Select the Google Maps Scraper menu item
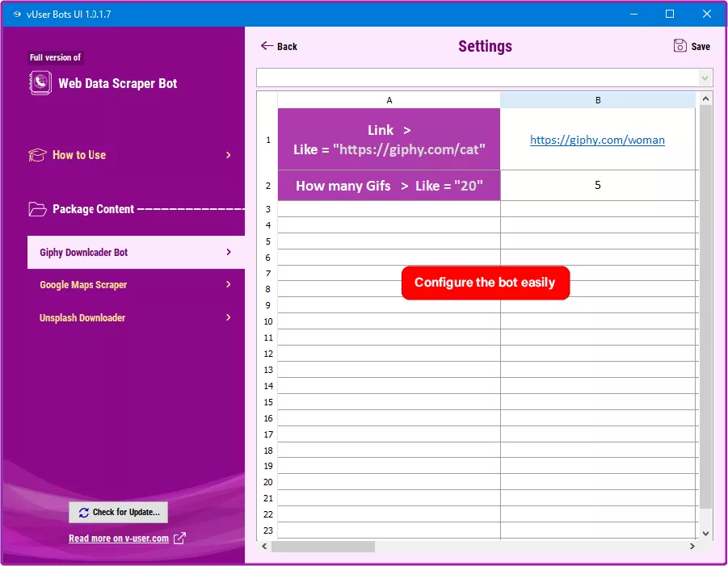 tap(136, 285)
